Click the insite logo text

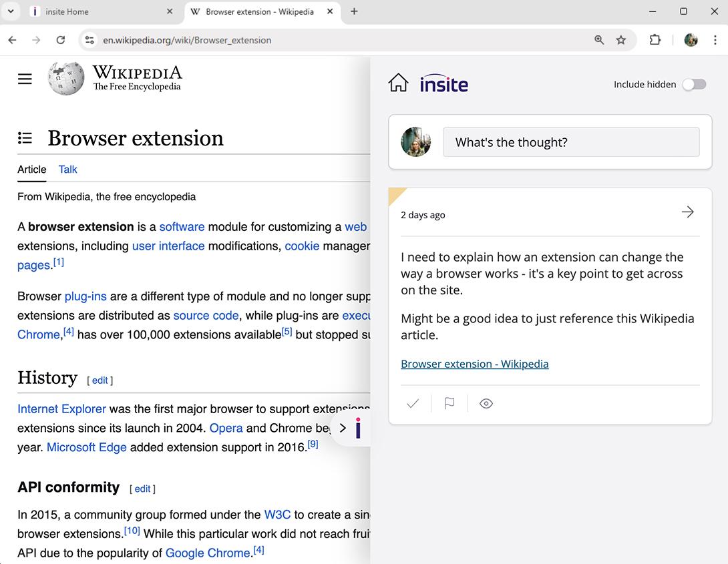[443, 84]
